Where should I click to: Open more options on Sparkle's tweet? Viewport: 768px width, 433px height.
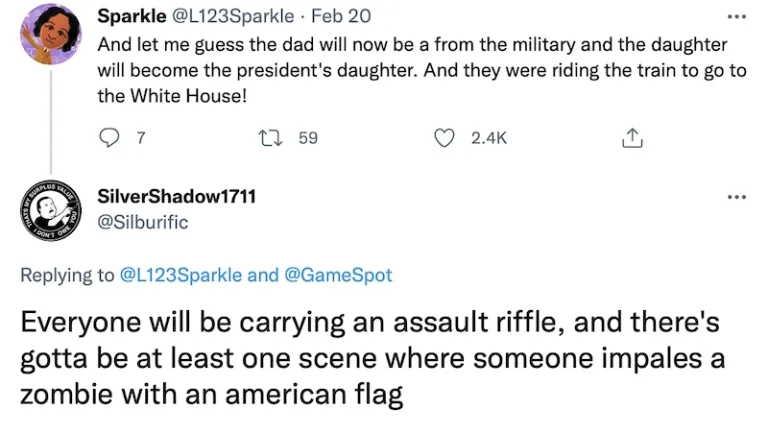737,18
